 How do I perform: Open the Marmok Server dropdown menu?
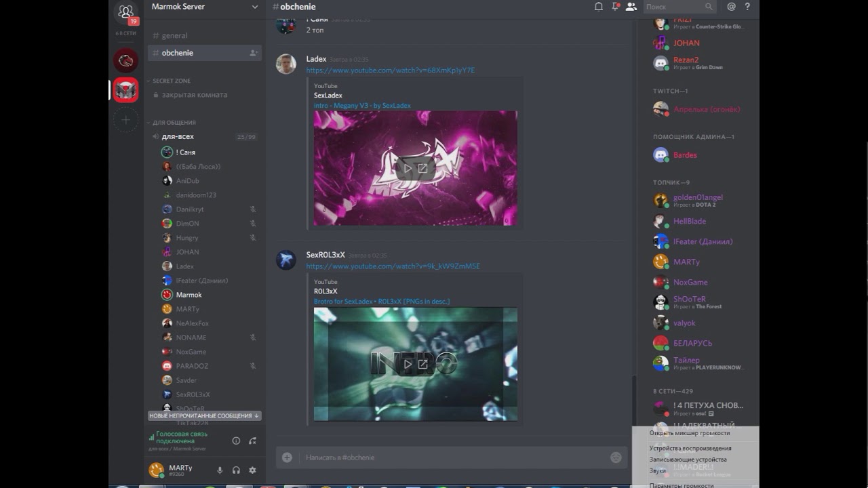point(255,7)
